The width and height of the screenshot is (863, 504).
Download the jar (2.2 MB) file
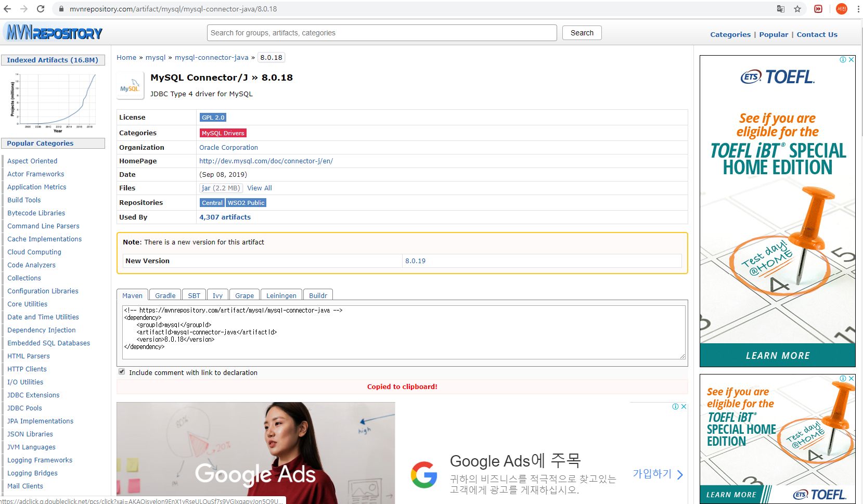(x=221, y=188)
